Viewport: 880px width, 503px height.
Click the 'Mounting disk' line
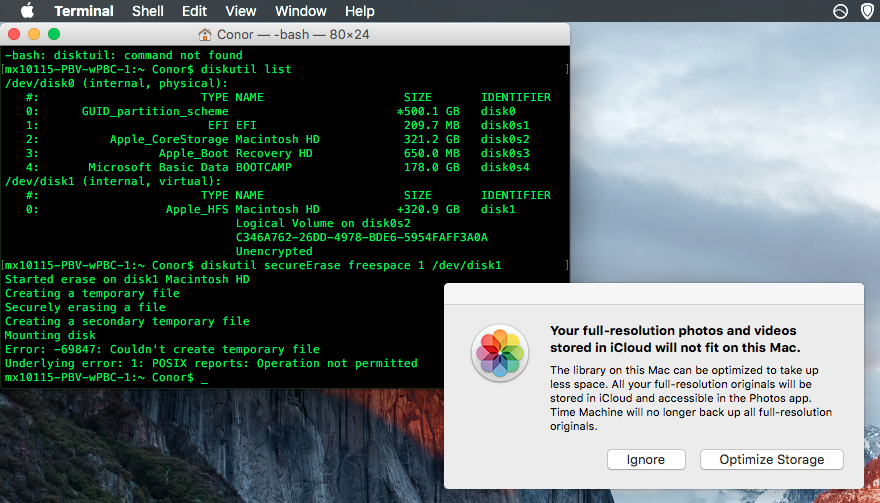50,336
